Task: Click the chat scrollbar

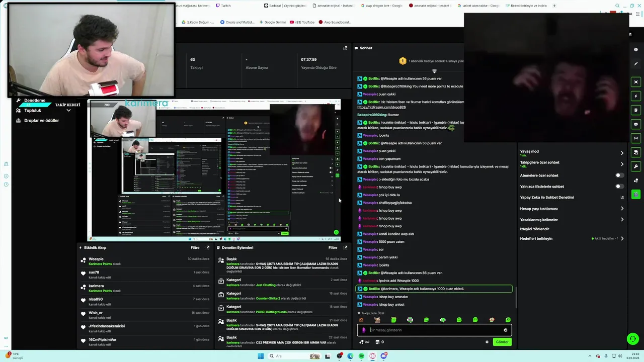Action: click(515, 297)
